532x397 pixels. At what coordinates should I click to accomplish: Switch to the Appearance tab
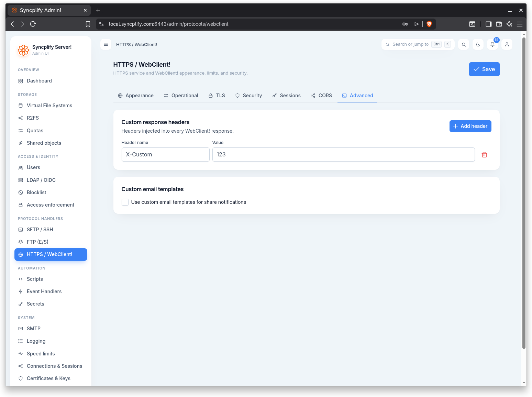136,96
